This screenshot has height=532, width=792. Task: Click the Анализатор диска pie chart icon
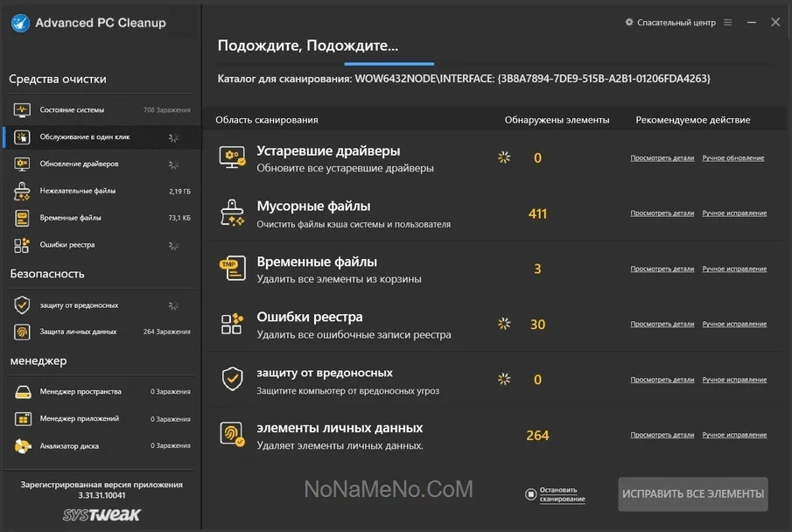(x=23, y=446)
